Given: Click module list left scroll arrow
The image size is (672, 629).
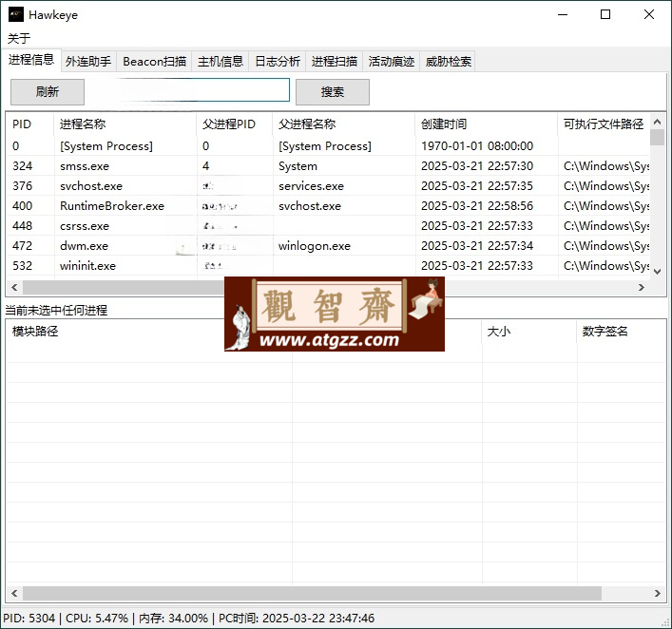Looking at the screenshot, I should [14, 594].
